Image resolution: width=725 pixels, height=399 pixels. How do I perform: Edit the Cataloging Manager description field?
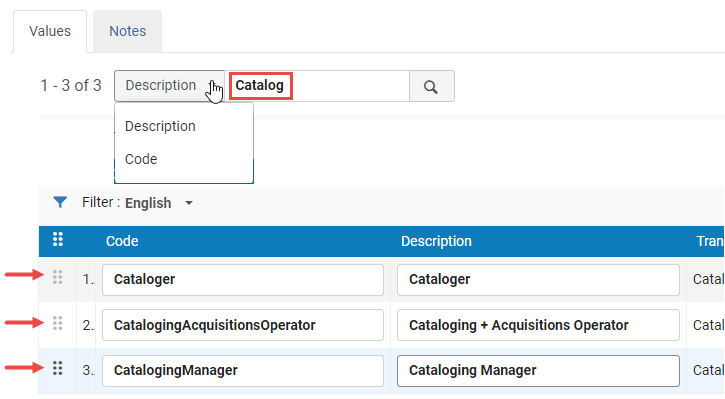[538, 371]
